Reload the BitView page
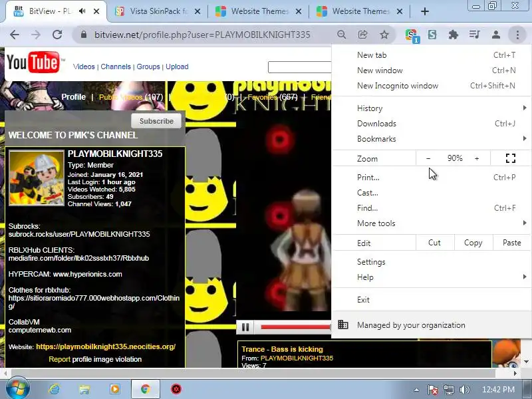 coord(57,35)
